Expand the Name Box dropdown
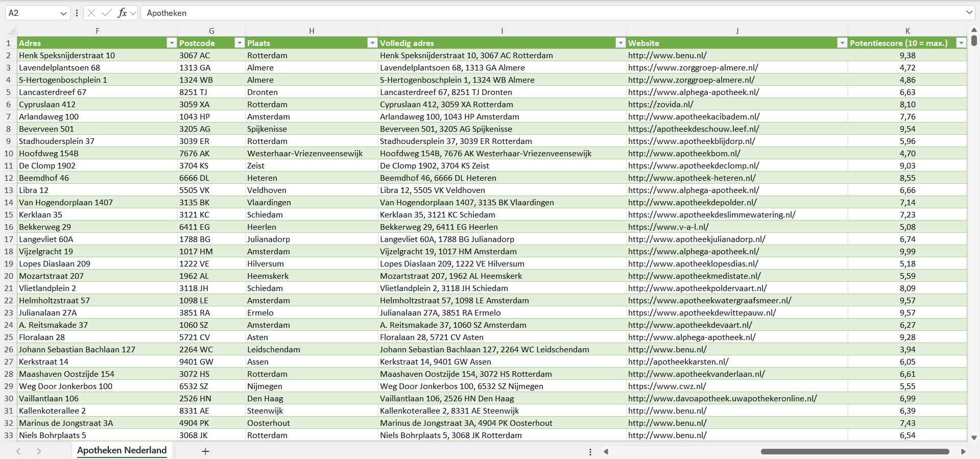Image resolution: width=980 pixels, height=459 pixels. [63, 13]
